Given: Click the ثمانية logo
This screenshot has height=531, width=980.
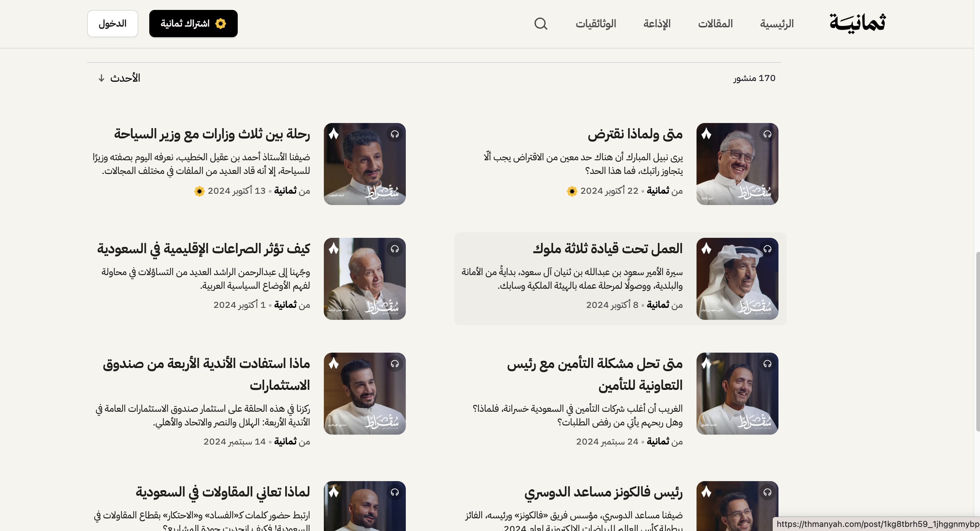Looking at the screenshot, I should pos(857,23).
